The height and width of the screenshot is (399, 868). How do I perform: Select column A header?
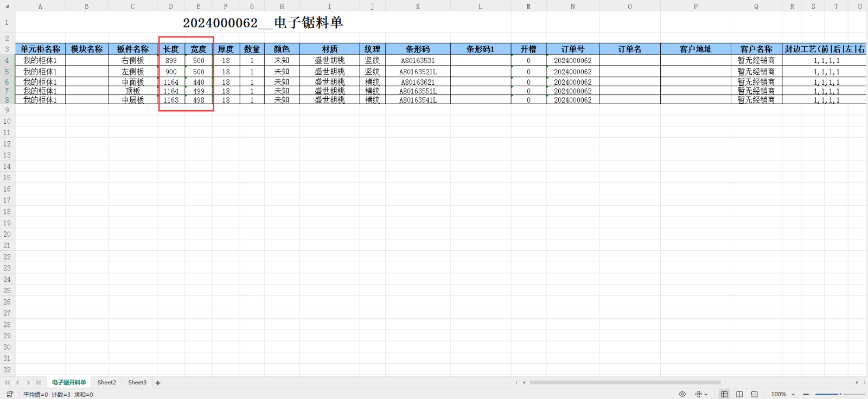click(40, 7)
